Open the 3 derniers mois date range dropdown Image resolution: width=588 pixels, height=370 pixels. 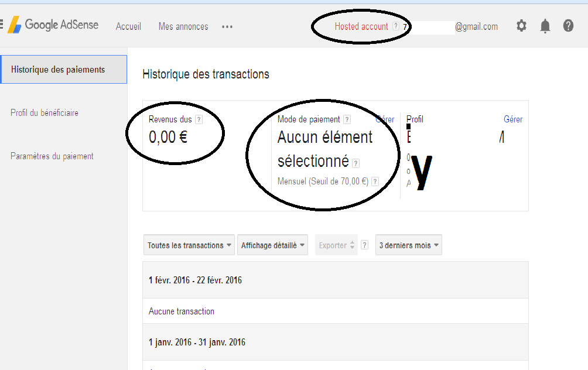pos(409,245)
